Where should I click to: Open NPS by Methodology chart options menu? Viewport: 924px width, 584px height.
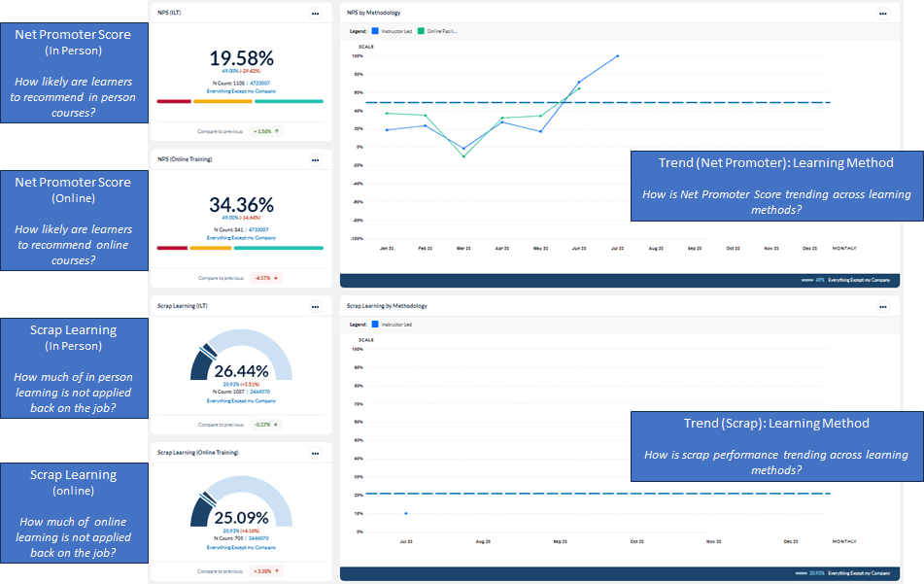(882, 14)
